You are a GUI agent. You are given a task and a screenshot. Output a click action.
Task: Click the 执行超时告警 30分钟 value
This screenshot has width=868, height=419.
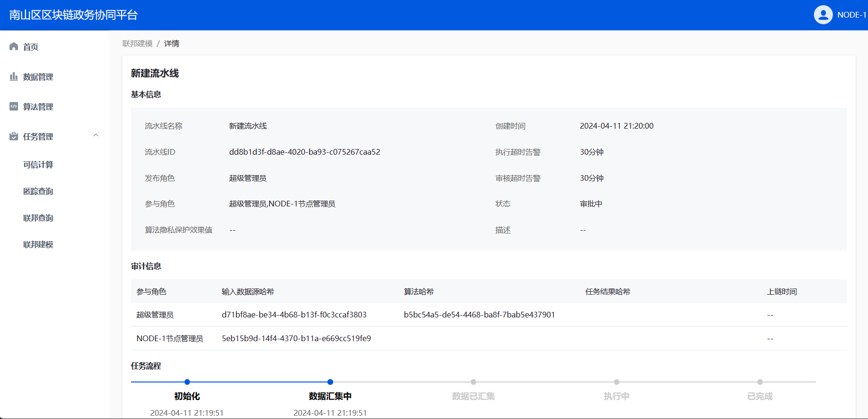point(592,152)
